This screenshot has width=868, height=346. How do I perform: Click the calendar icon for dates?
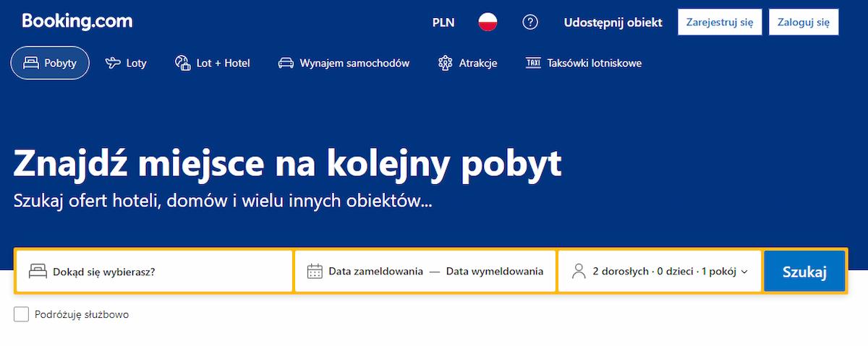[315, 272]
